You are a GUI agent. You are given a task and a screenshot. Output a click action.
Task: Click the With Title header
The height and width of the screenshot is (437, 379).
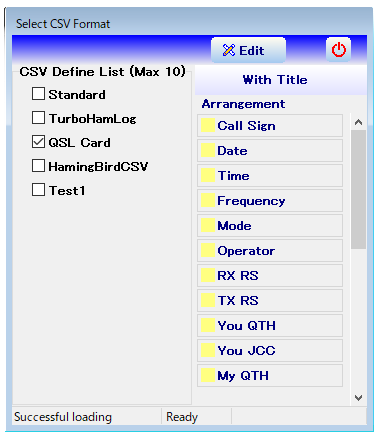[281, 80]
